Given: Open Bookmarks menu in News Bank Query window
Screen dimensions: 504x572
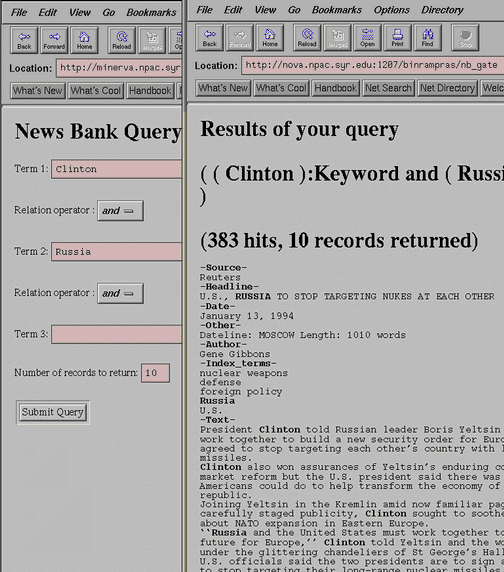Looking at the screenshot, I should 151,13.
